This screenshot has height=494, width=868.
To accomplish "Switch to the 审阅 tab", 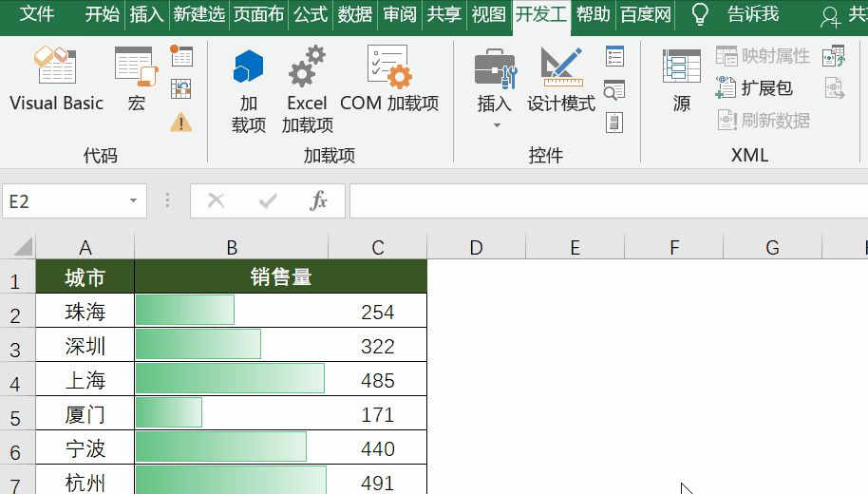I will (400, 14).
